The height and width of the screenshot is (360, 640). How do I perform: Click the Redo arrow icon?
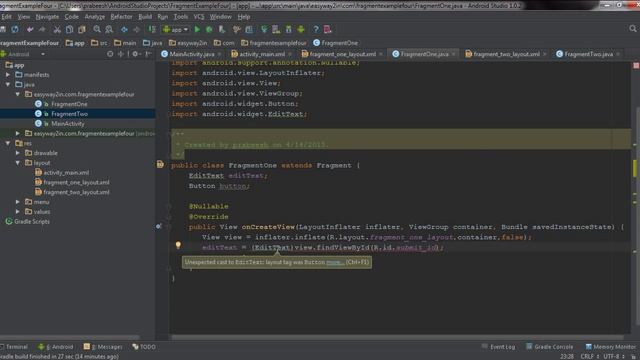coord(42,29)
